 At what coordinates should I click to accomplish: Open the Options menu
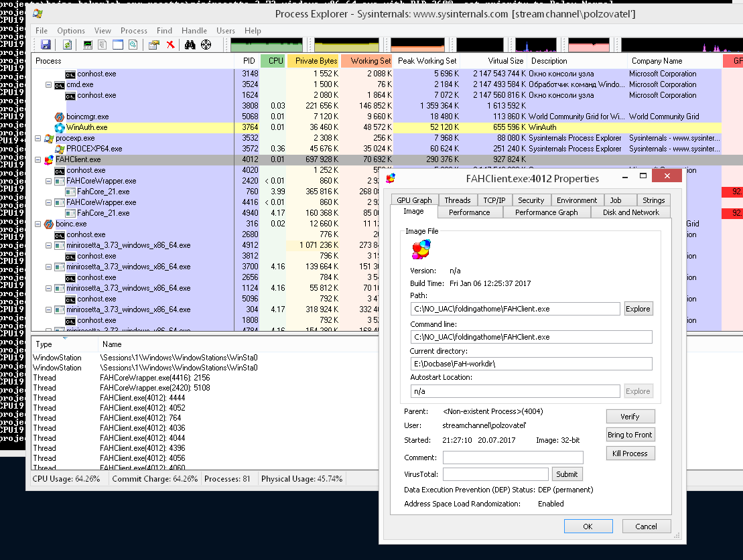click(71, 30)
